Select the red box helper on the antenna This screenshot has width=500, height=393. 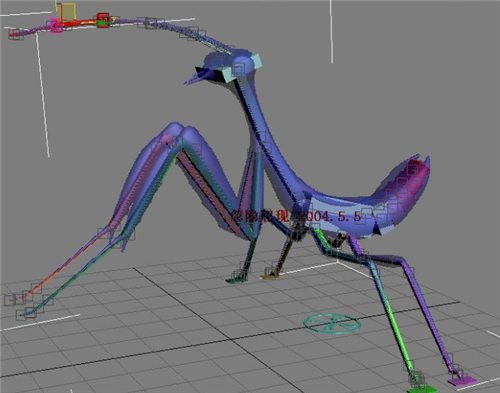coord(103,20)
